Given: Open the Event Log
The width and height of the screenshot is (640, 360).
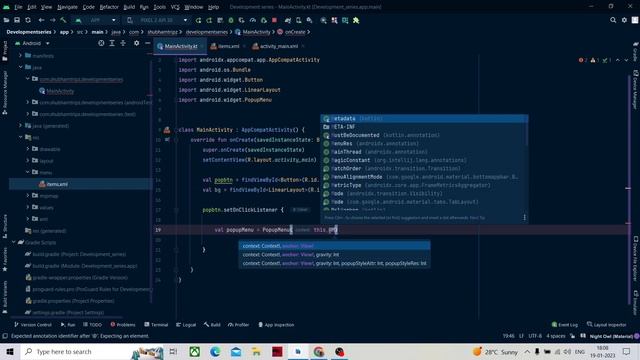Looking at the screenshot, I should click(564, 325).
